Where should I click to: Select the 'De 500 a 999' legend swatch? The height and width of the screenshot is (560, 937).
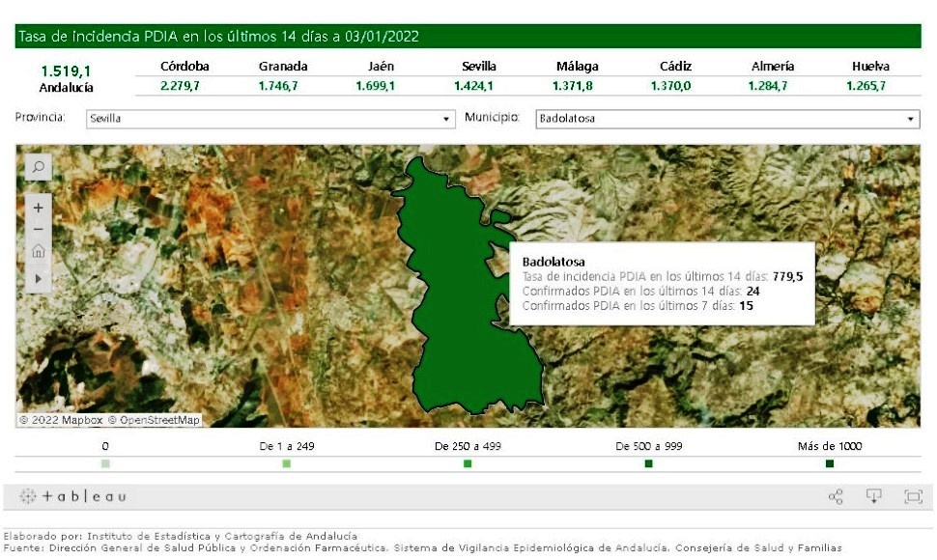[x=648, y=464]
